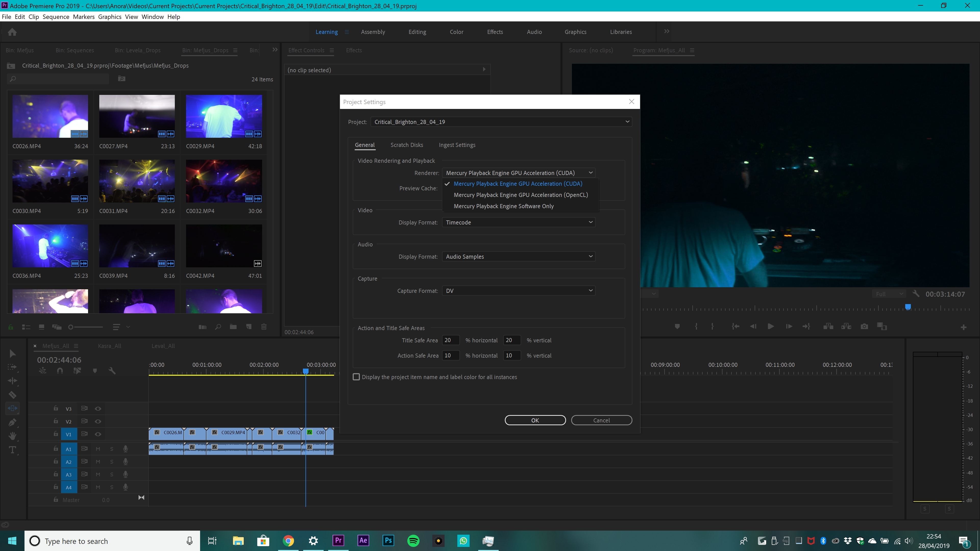Open the Home screen icon

12,32
